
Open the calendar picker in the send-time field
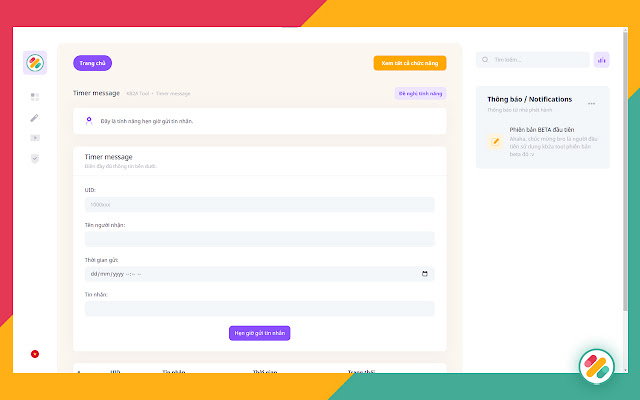pyautogui.click(x=425, y=274)
